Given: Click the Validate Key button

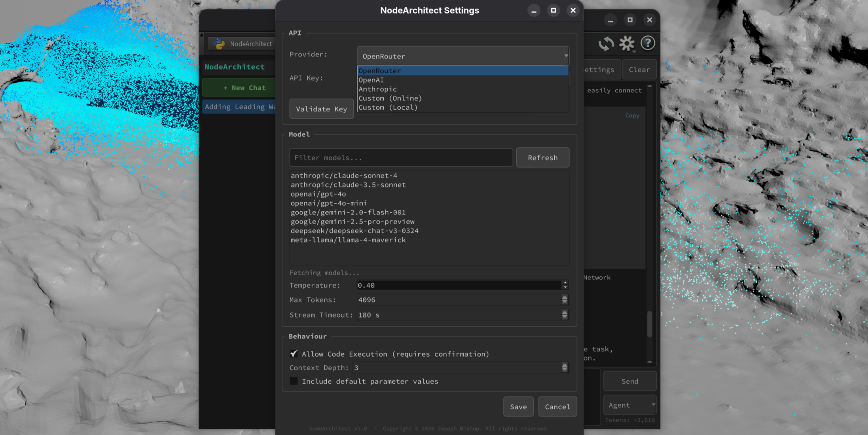Looking at the screenshot, I should click(321, 109).
